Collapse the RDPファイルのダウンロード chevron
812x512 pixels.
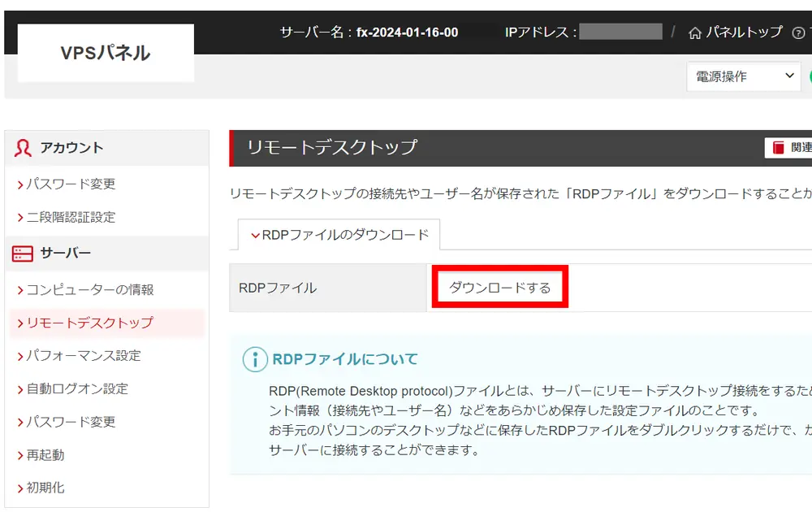pyautogui.click(x=257, y=235)
